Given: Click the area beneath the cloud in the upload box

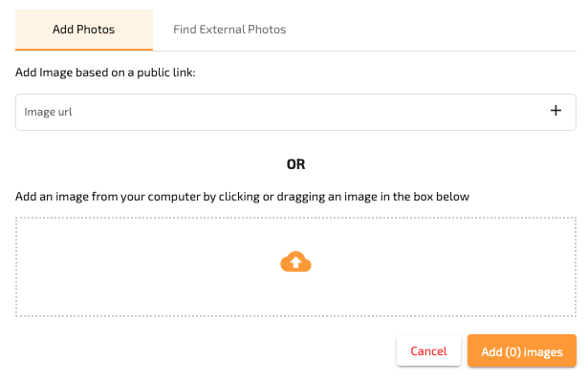Looking at the screenshot, I should coord(295,294).
